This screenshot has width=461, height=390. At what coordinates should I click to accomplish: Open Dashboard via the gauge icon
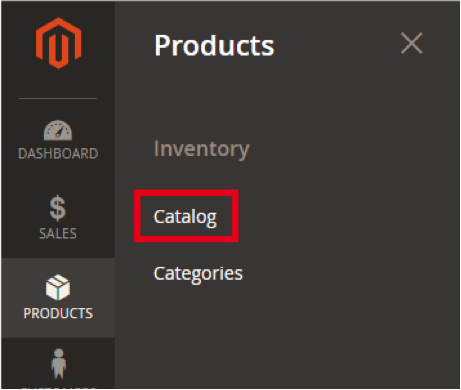click(x=58, y=130)
